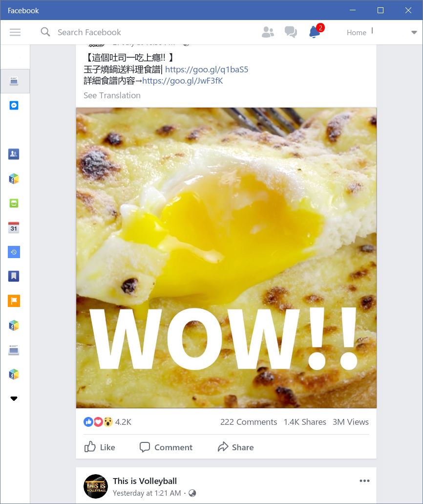View notifications bell with 2 alerts
Viewport: 423px width, 504px height.
tap(315, 32)
